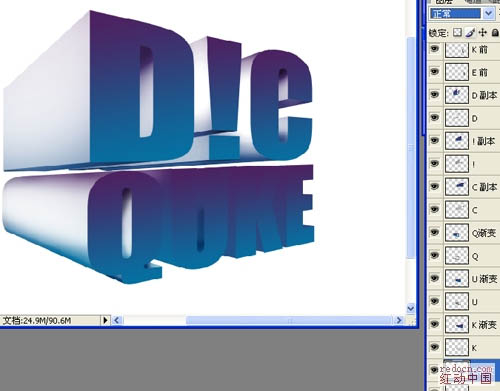Click the lock image pixels brush icon
Screen dimensions: 500x391
click(470, 32)
